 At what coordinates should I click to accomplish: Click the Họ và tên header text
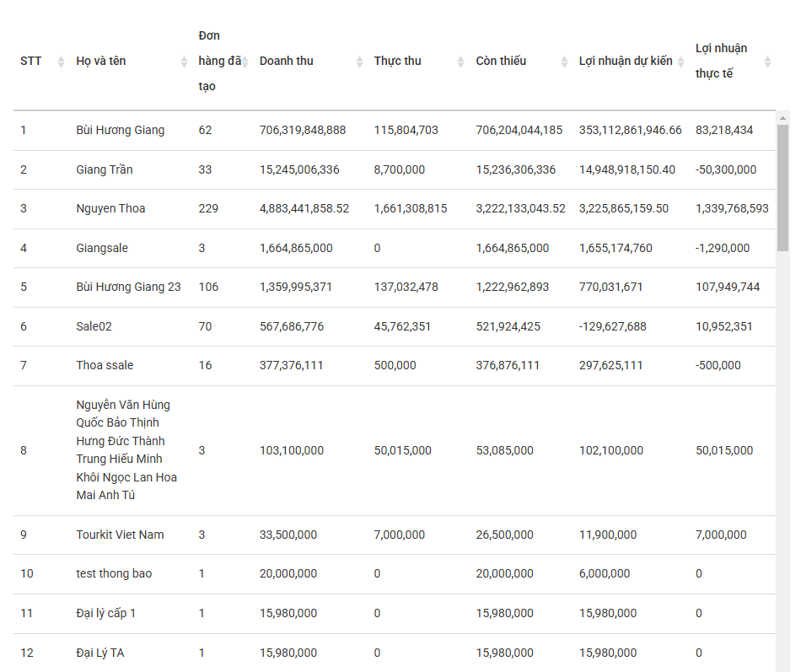click(100, 61)
